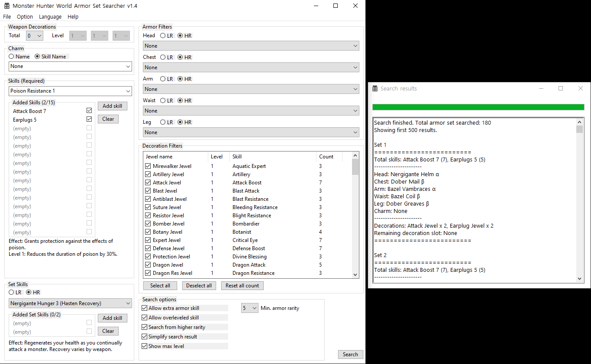Open the Option menu

point(25,16)
